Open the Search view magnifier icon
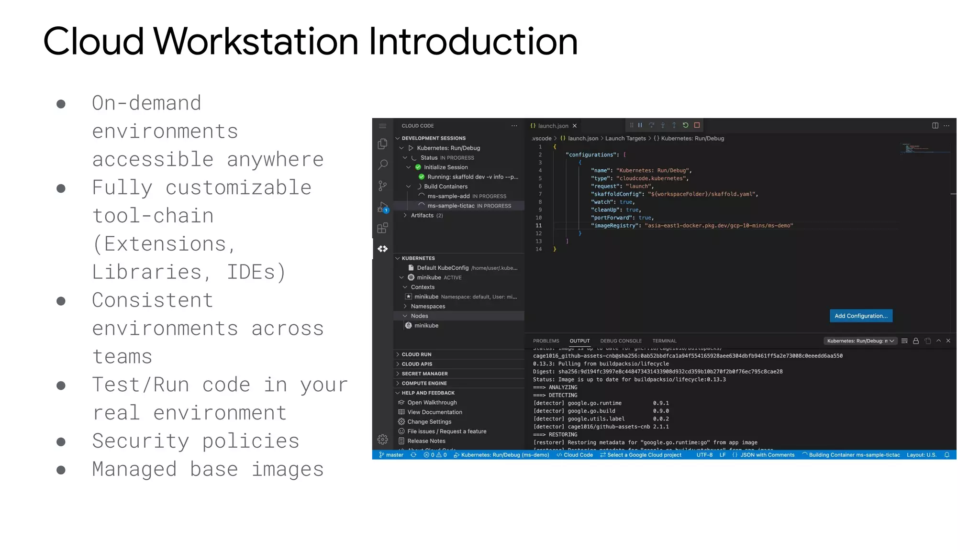 pos(382,165)
